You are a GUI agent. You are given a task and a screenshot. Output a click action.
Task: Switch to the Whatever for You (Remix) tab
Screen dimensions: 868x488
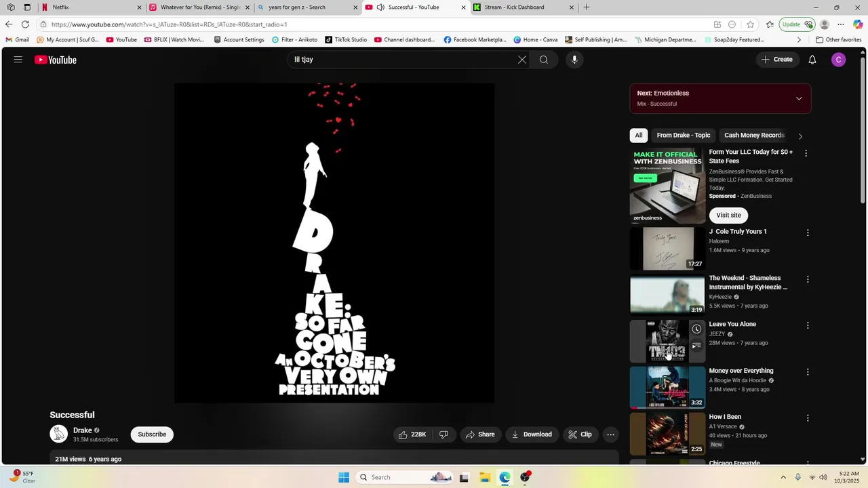199,7
